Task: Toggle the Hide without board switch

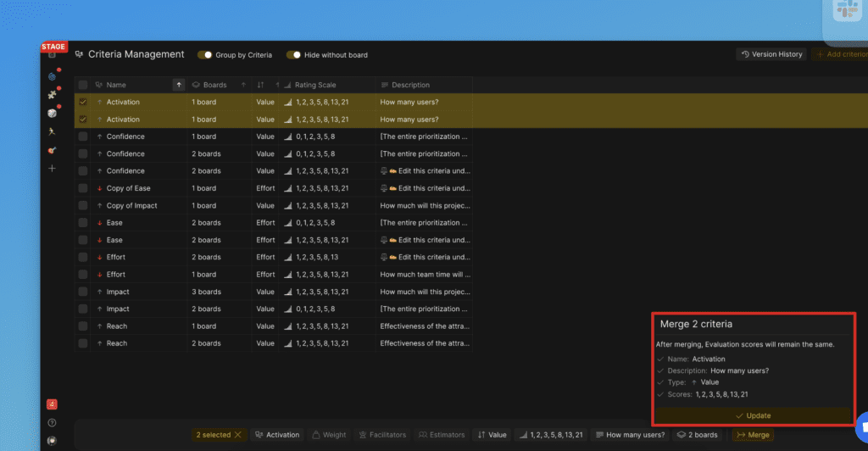Action: click(293, 55)
